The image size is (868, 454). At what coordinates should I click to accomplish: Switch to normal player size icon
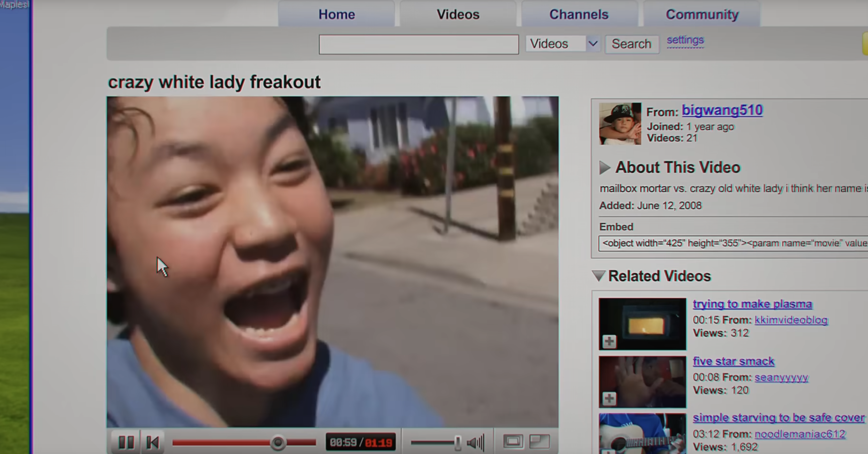(513, 441)
